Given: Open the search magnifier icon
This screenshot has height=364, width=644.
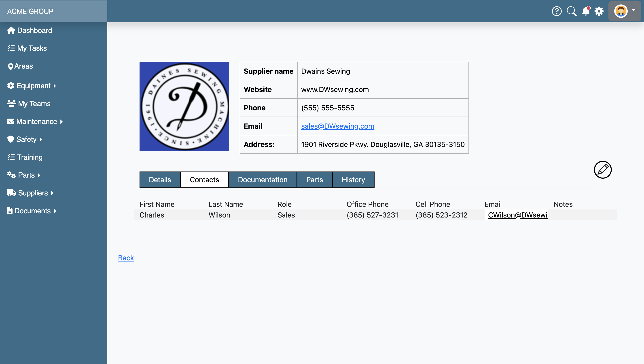Looking at the screenshot, I should (x=571, y=11).
